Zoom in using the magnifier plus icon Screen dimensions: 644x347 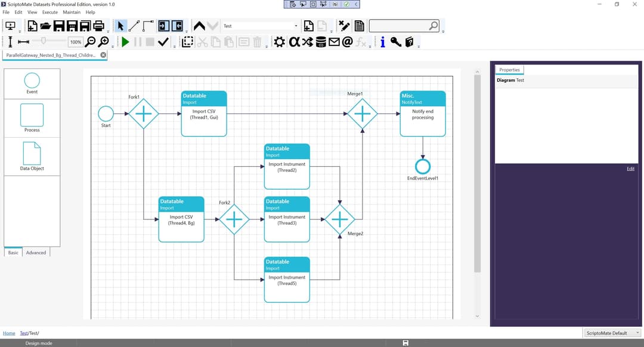(x=103, y=42)
